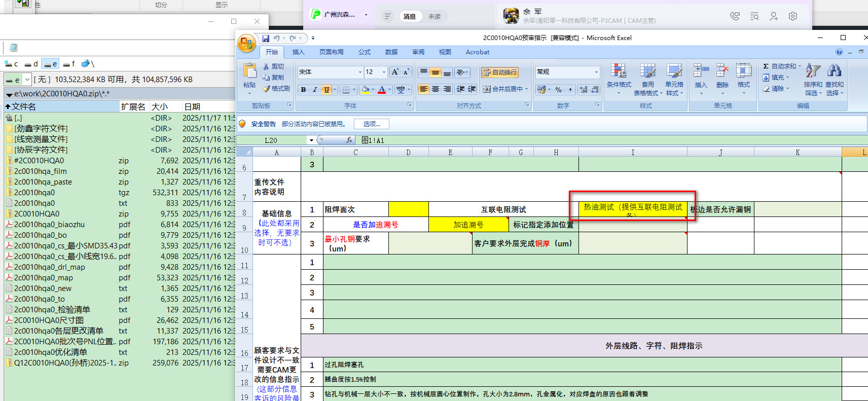The height and width of the screenshot is (401, 868).
Task: Apply yellow fill color paint bucket
Action: (365, 90)
